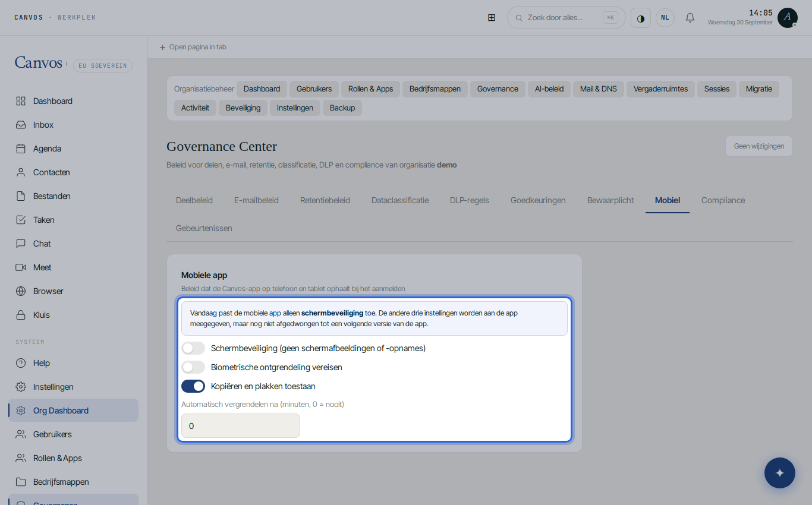Screen dimensions: 812x505
Task: Open the user avatar menu
Action: tap(788, 18)
